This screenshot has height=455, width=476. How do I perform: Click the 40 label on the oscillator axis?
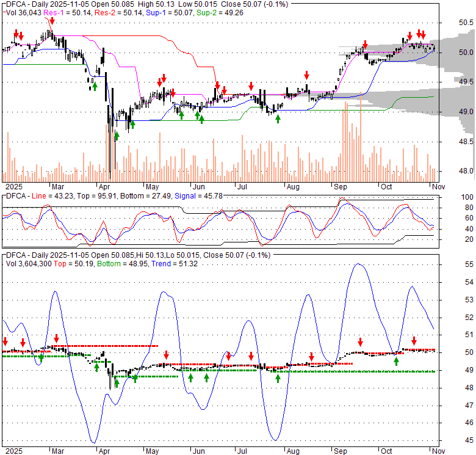(469, 229)
